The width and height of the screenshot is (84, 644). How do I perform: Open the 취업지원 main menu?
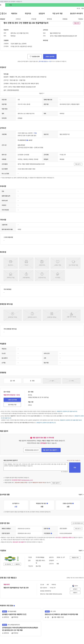[28, 13]
